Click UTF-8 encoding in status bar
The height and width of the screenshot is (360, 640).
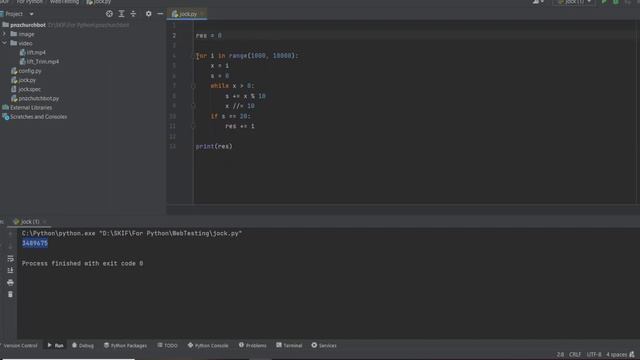pyautogui.click(x=594, y=355)
